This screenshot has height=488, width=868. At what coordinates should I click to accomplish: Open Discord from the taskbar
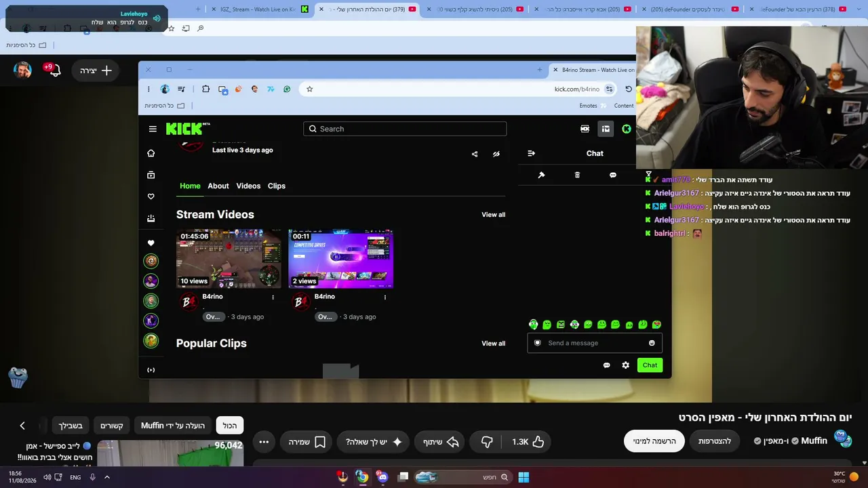tap(383, 477)
